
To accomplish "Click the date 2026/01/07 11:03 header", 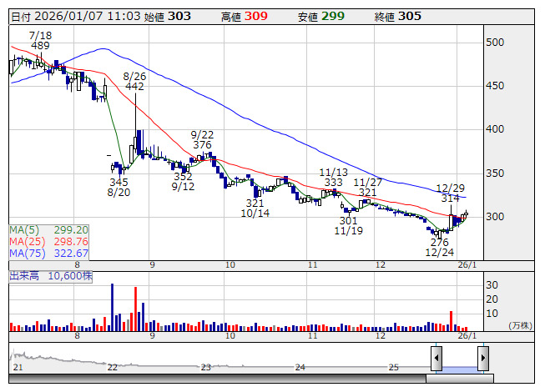I will 76,17.
